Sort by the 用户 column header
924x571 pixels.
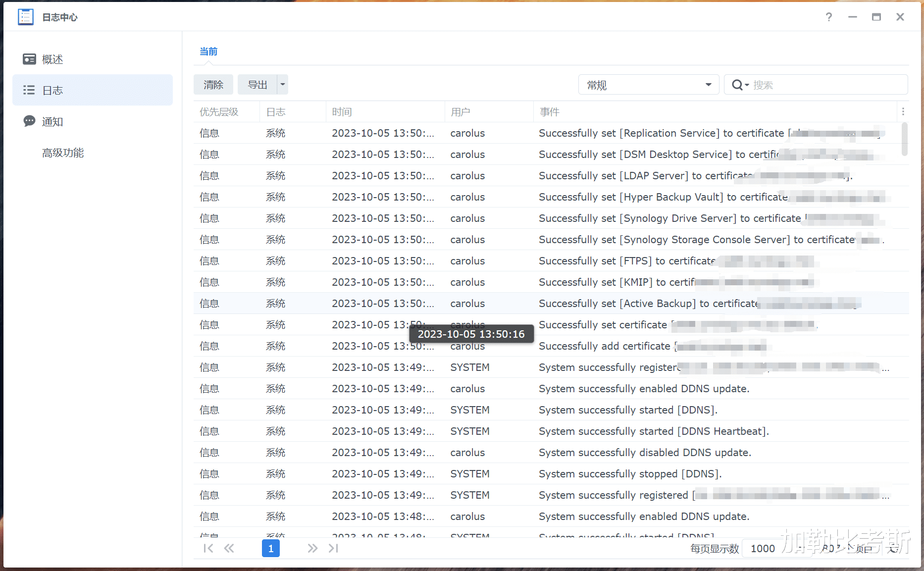(489, 112)
